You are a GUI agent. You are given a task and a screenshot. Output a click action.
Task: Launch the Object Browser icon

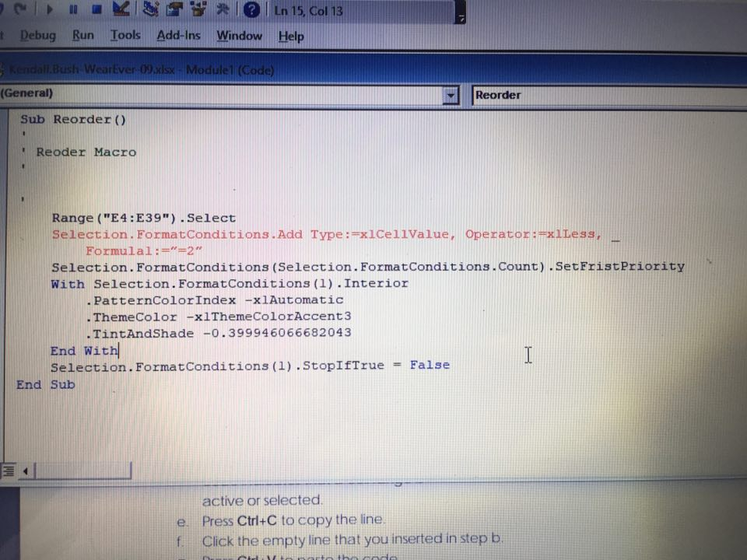coord(198,10)
